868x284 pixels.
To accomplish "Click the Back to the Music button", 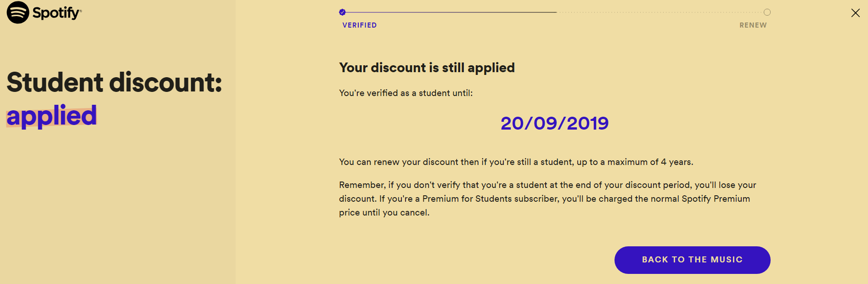I will coord(692,260).
